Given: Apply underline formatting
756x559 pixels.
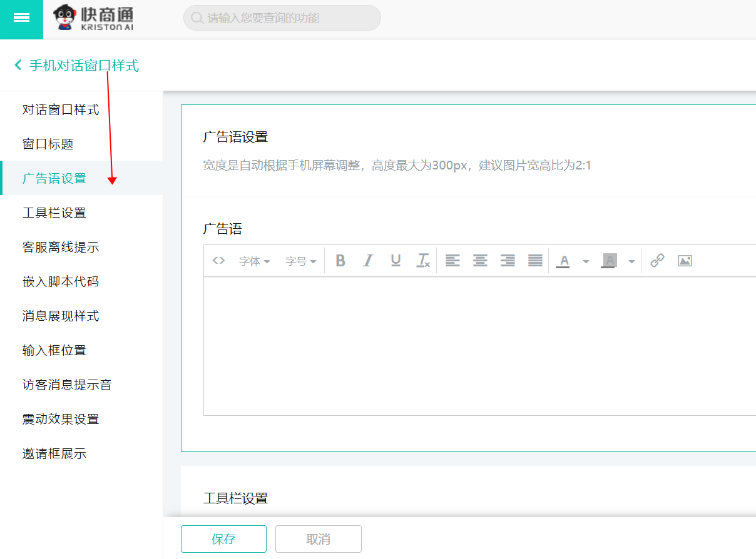Looking at the screenshot, I should (396, 261).
